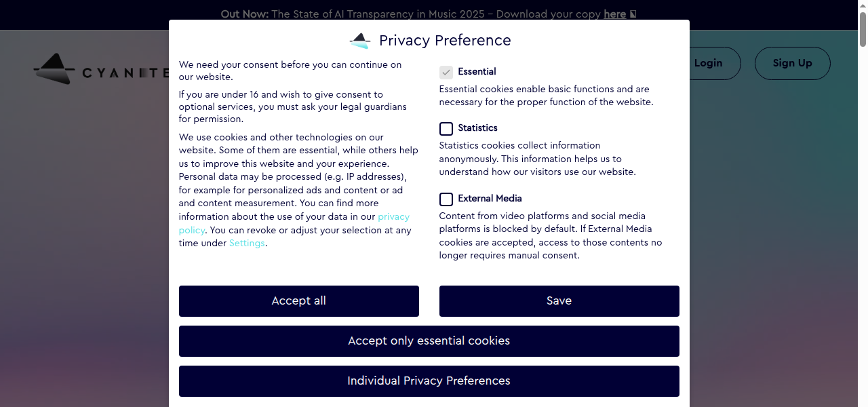The height and width of the screenshot is (407, 868).
Task: Click the Sign Up button
Action: 792,63
